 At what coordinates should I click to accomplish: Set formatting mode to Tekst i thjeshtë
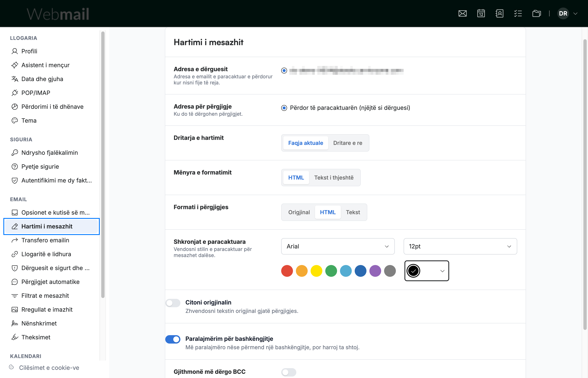[334, 177]
